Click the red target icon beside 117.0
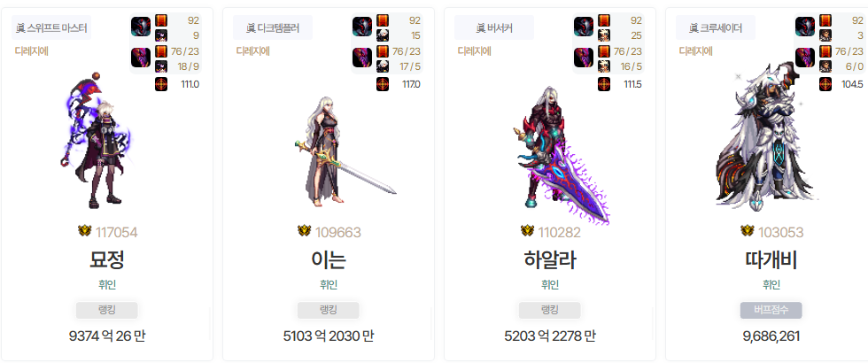 (383, 85)
